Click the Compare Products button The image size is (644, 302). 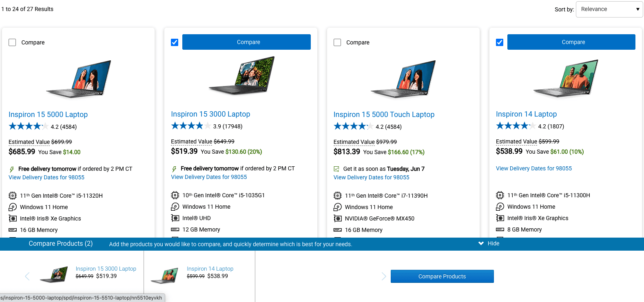(x=442, y=276)
